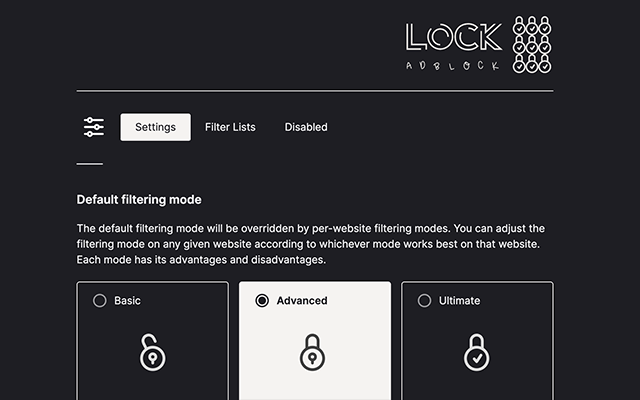Image resolution: width=640 pixels, height=400 pixels.
Task: Click the sliders settings icon
Action: 94,127
